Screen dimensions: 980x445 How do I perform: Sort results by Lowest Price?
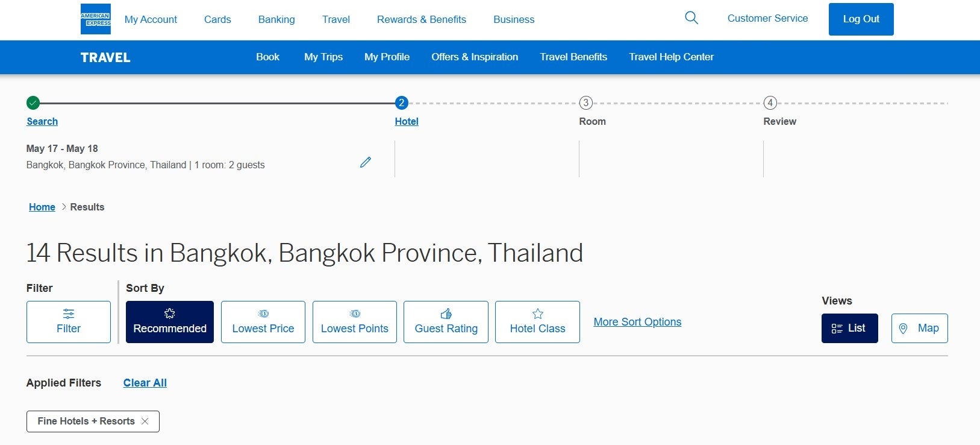(263, 322)
